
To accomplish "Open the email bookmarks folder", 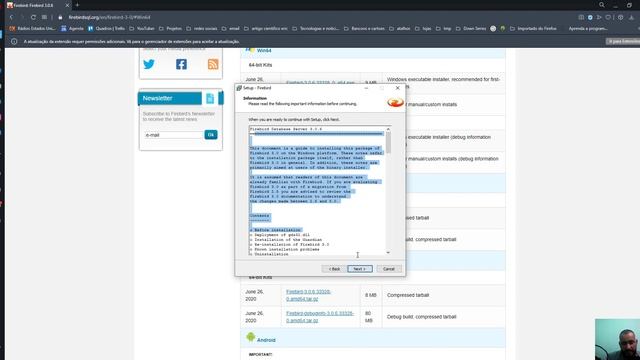I will pos(231,29).
